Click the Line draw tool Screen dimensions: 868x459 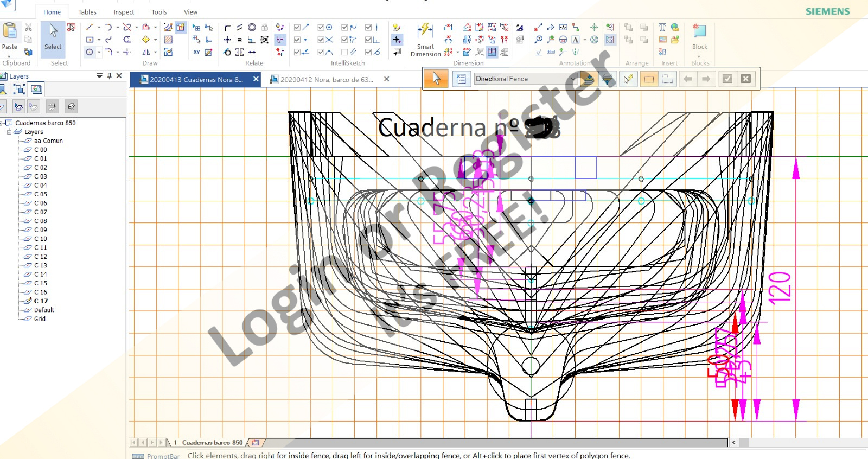(x=90, y=27)
